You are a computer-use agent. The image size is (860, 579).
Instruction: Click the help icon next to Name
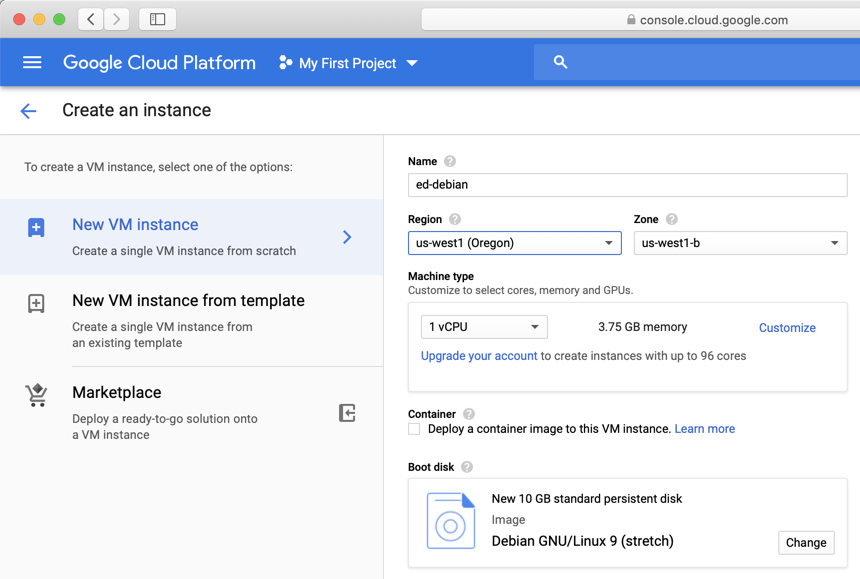450,161
